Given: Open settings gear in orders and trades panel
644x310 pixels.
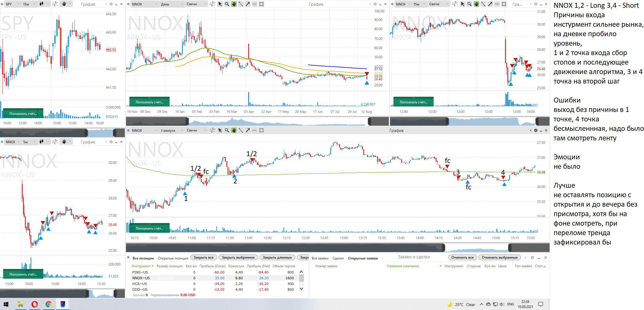Looking at the screenshot, I should (x=532, y=257).
